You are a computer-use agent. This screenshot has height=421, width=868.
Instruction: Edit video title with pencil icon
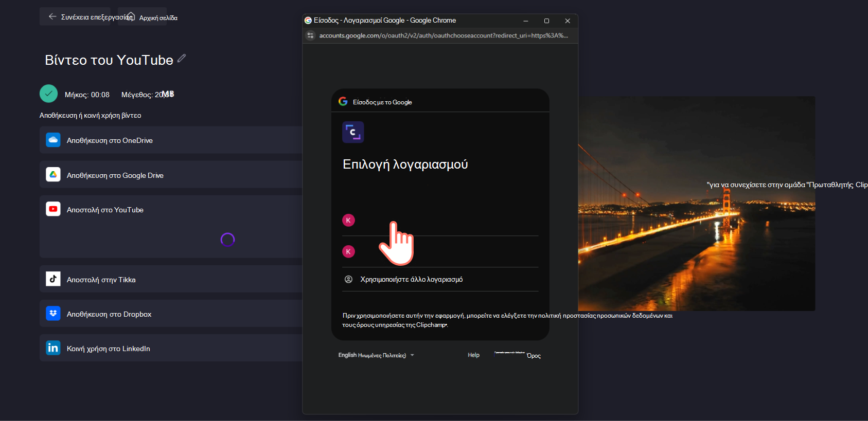(182, 58)
